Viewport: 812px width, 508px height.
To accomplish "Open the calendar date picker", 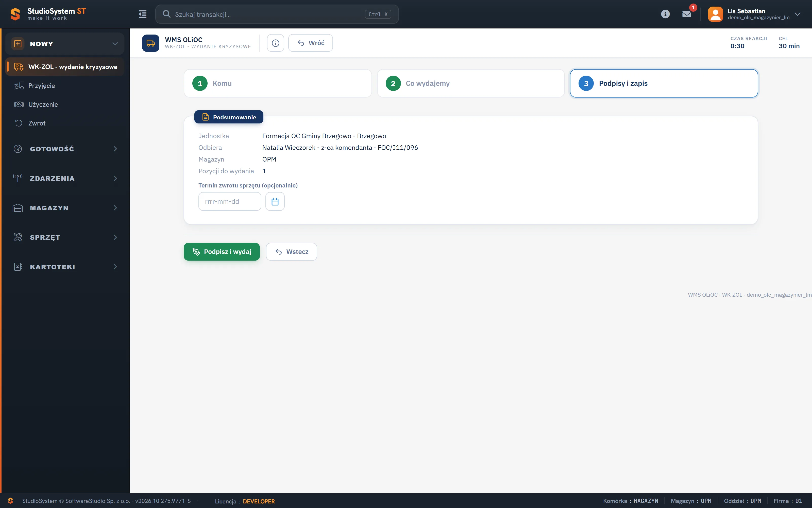I will pos(275,202).
